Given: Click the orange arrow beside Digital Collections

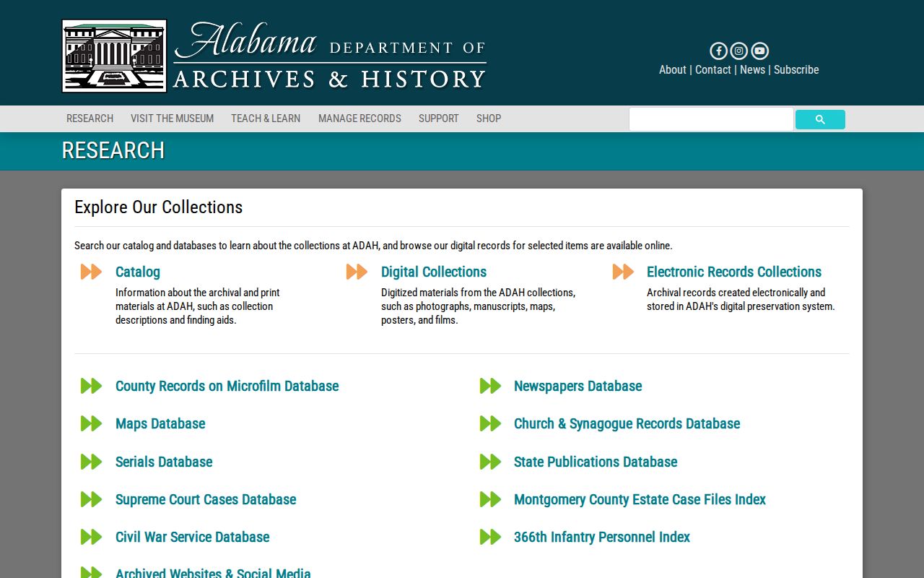Looking at the screenshot, I should (x=357, y=272).
